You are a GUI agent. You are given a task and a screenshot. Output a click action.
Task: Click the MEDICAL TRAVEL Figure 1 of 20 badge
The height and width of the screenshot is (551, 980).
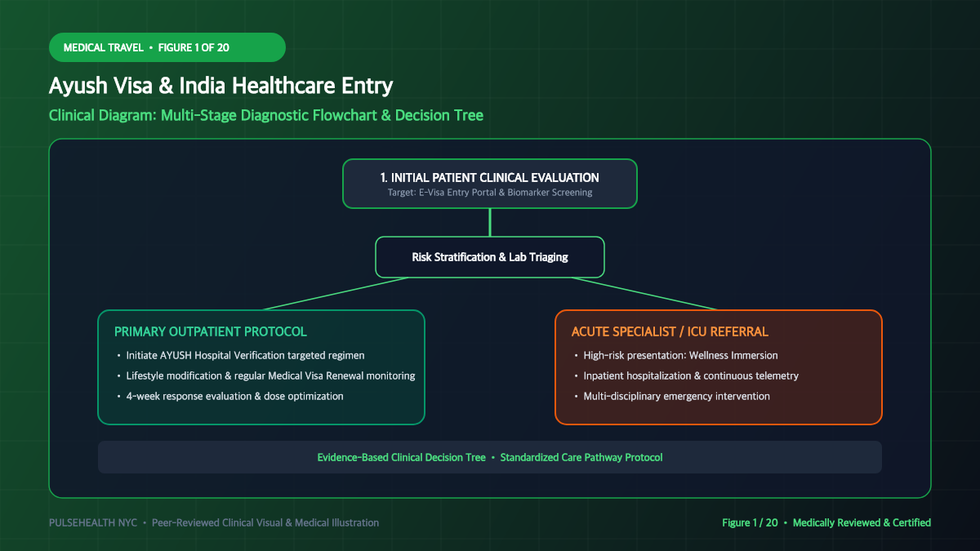[167, 47]
